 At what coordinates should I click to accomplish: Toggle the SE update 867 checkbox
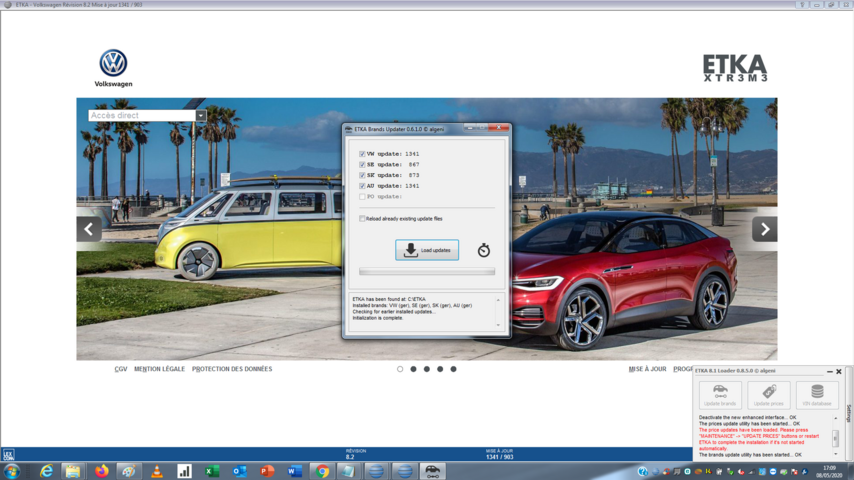pos(362,165)
